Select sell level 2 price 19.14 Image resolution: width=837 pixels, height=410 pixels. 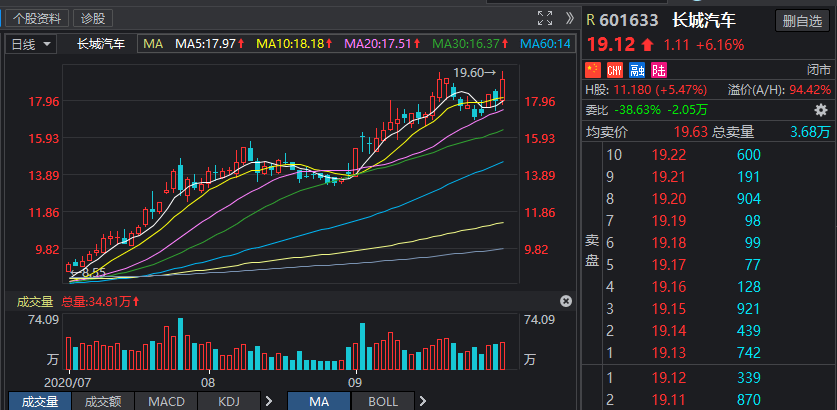click(669, 330)
